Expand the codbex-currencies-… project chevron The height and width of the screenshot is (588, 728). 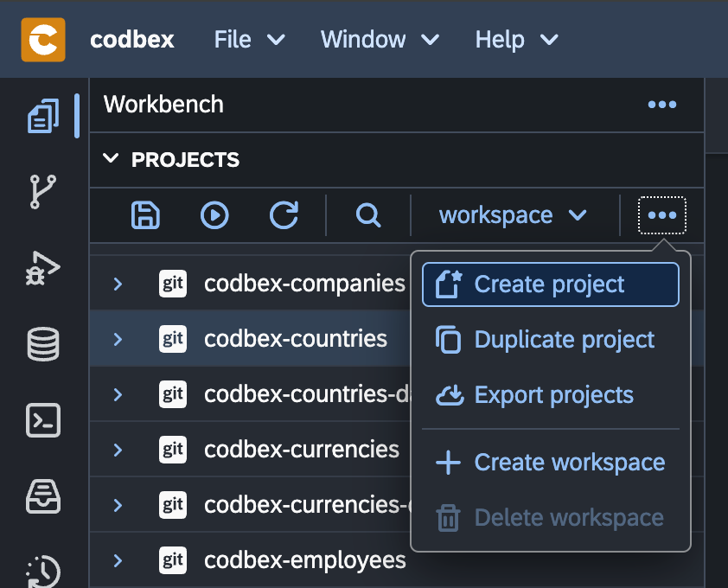coord(118,505)
